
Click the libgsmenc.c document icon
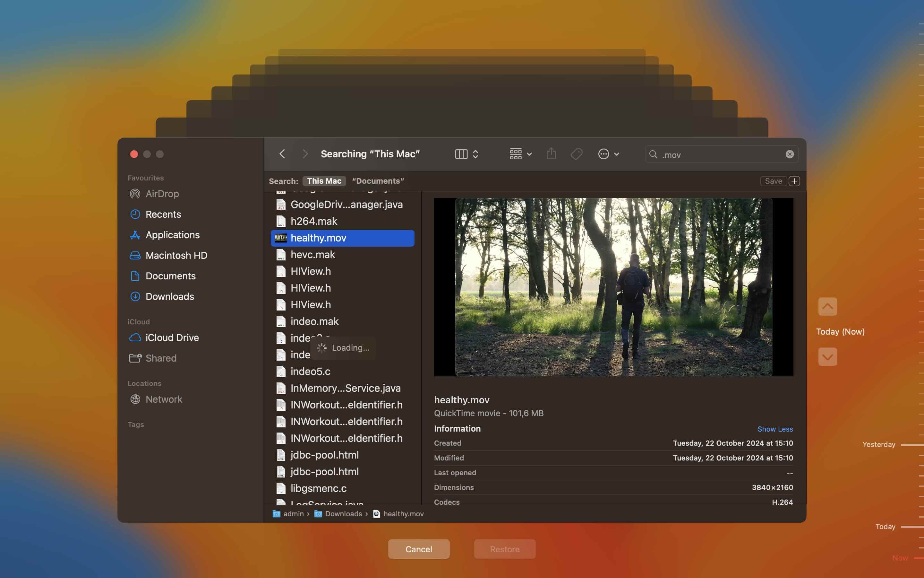281,488
